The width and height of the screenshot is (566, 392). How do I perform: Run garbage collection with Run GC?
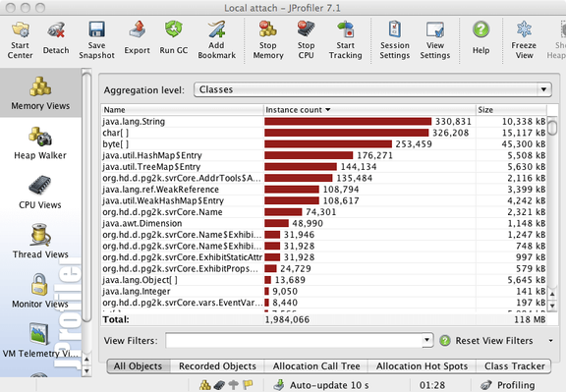point(174,38)
